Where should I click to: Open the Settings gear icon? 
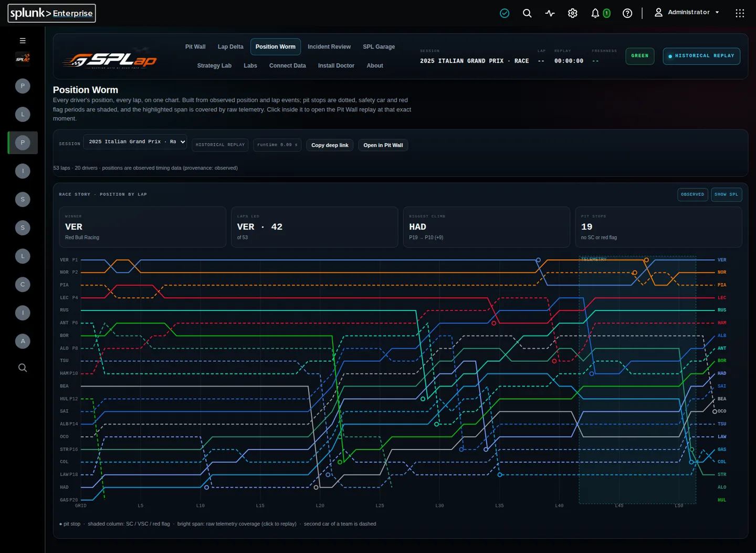pos(573,13)
